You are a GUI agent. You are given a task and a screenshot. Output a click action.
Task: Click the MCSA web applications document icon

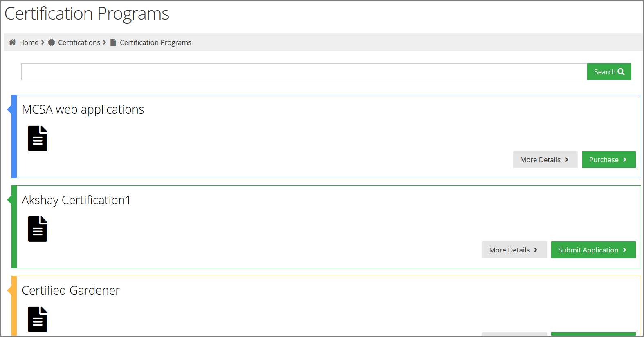38,138
